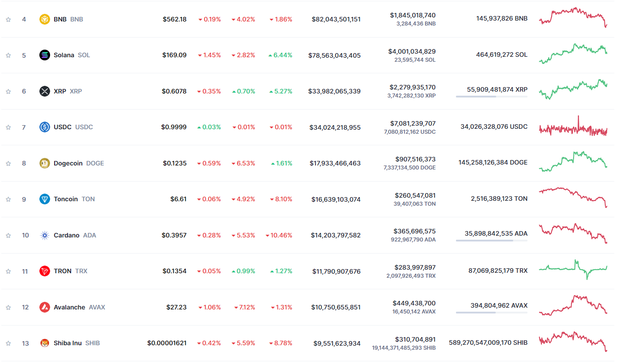The image size is (617, 364).
Task: Open the USDC 7-day price sparkline chart
Action: coord(573,127)
